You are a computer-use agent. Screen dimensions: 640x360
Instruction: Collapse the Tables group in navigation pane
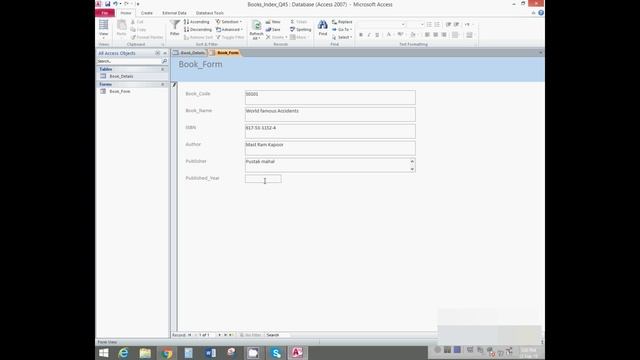[x=162, y=69]
